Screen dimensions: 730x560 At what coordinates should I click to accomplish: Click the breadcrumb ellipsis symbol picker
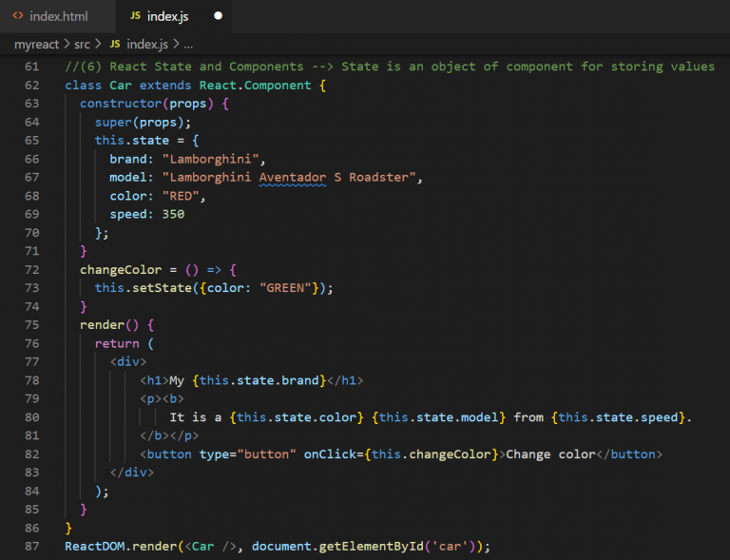(x=187, y=44)
